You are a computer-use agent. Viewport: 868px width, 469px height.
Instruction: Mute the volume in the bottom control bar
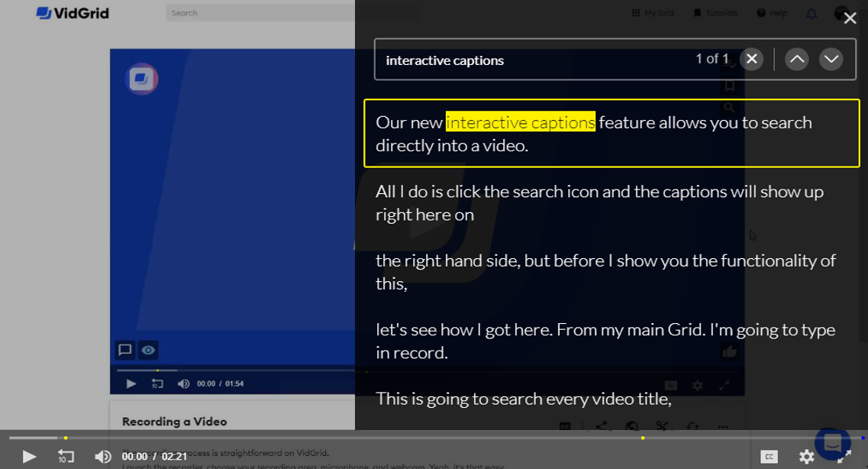tap(103, 456)
